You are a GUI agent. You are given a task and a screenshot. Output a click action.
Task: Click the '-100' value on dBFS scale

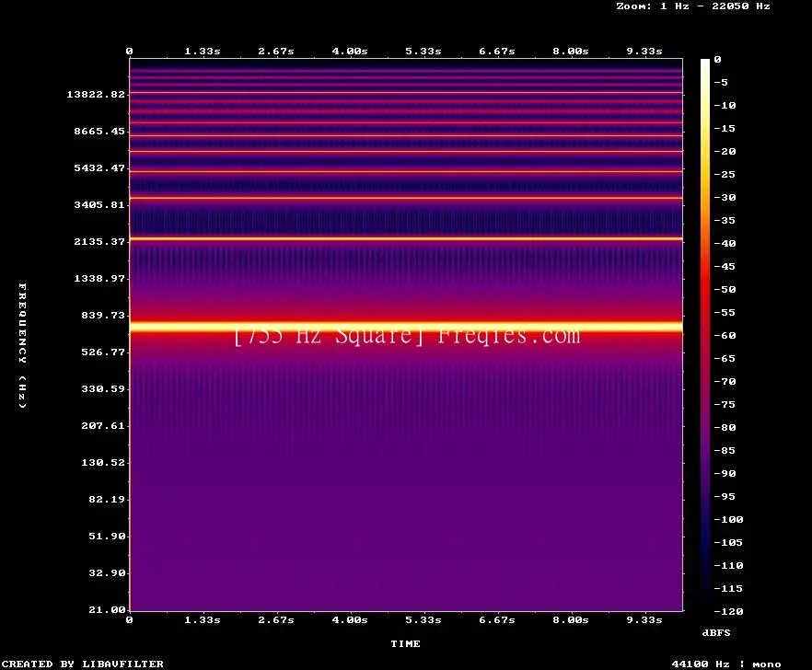(728, 519)
